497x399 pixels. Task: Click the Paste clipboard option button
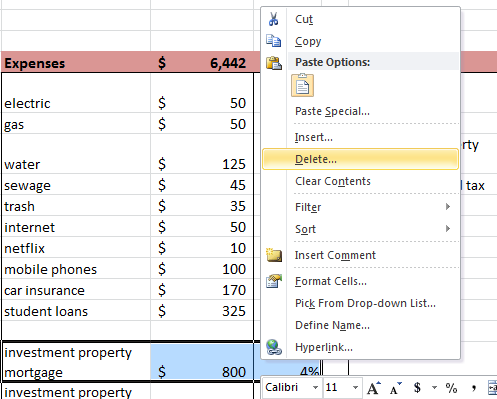pos(302,85)
